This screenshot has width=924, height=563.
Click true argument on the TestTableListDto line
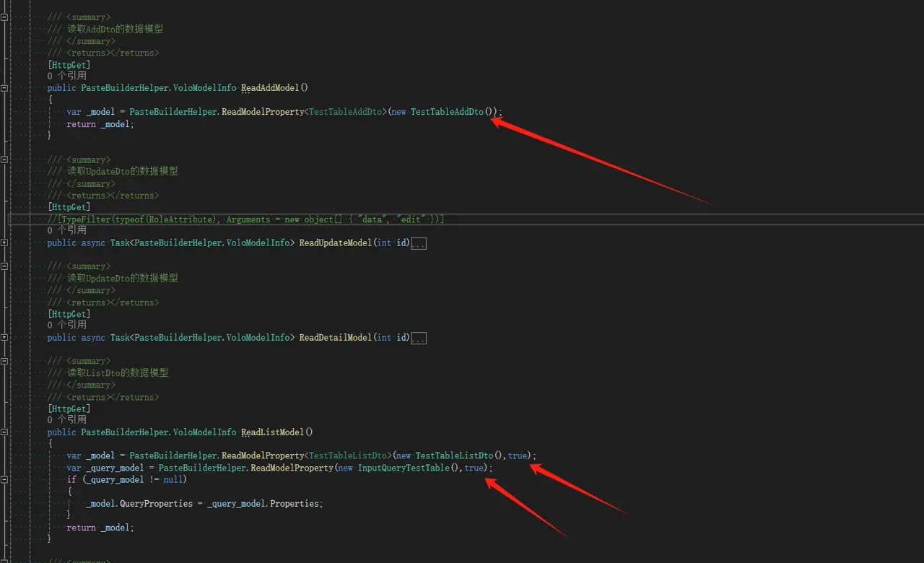(x=518, y=455)
